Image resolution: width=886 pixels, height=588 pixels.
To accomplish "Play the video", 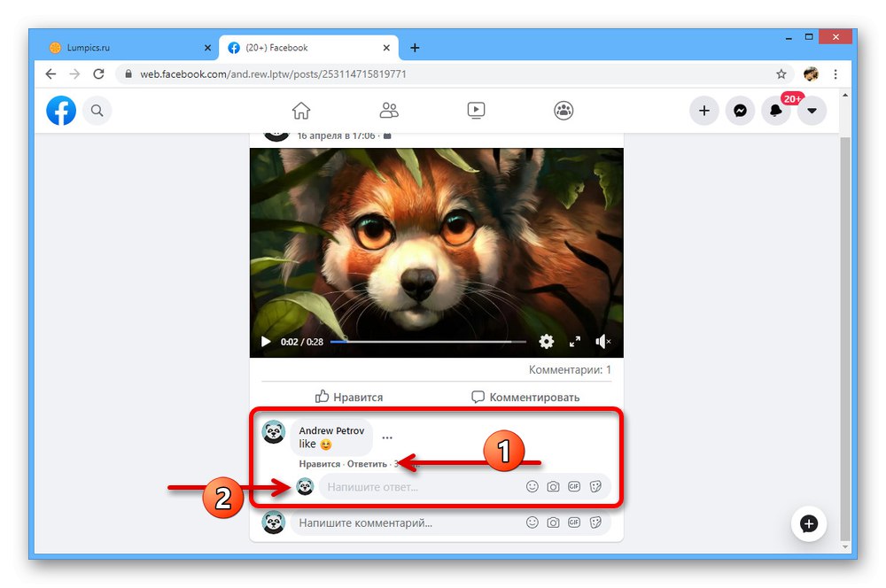I will tap(266, 342).
